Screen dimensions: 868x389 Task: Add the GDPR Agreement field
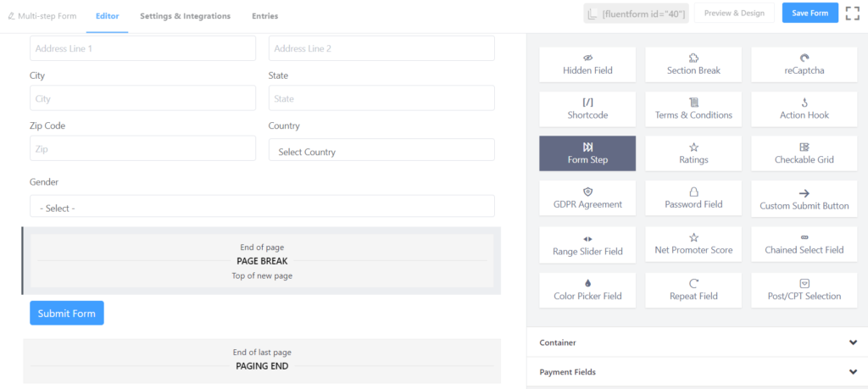587,198
